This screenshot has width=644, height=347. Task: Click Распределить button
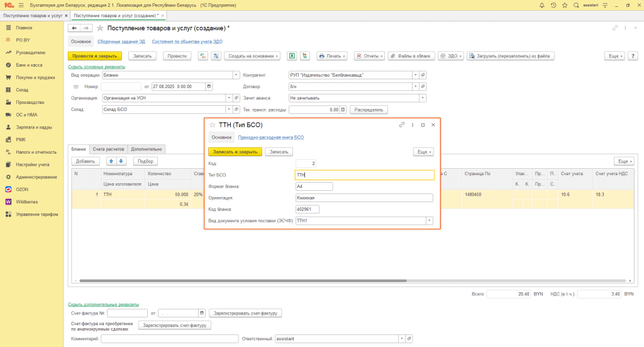369,110
